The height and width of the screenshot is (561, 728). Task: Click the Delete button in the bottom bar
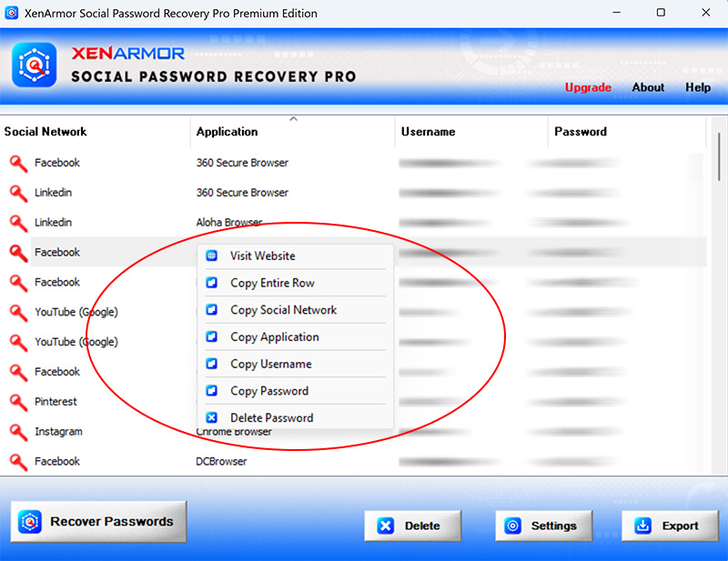pos(413,526)
